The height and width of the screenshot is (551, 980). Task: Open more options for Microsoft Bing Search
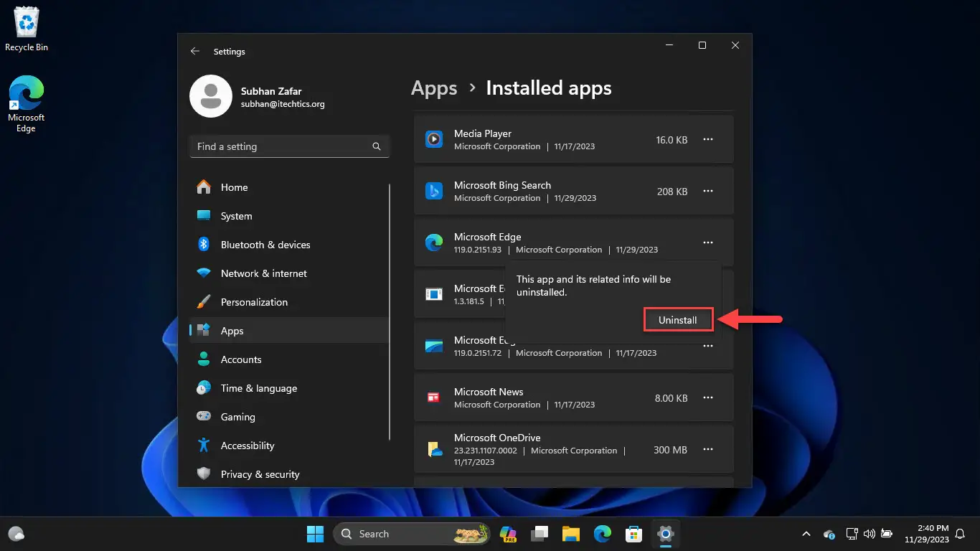click(708, 192)
